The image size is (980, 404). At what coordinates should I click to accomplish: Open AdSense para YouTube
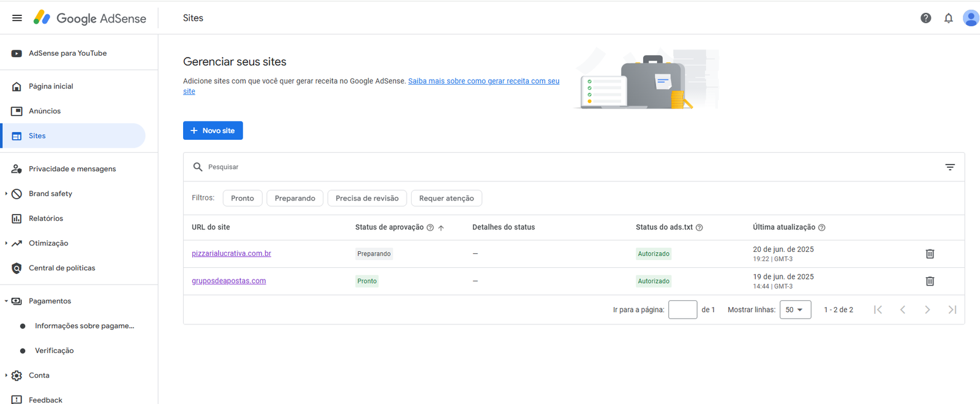(67, 53)
